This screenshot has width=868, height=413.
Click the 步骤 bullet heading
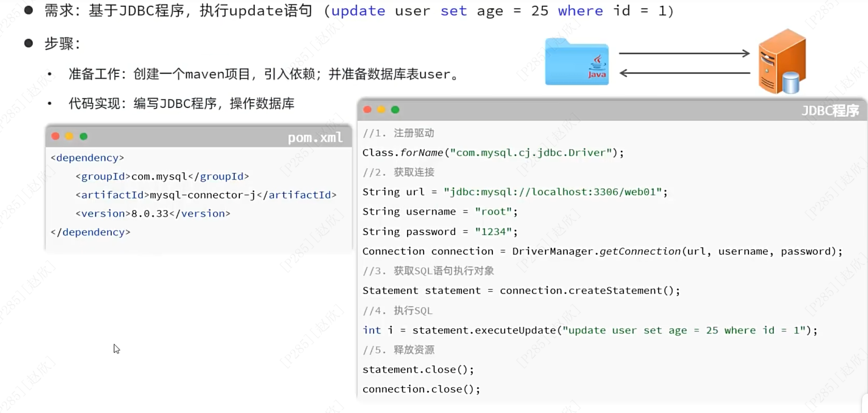coord(62,44)
